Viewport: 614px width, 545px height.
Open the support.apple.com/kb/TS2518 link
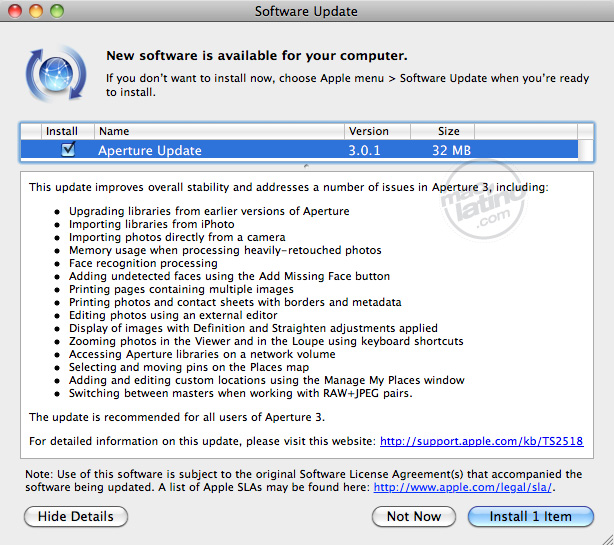click(481, 441)
